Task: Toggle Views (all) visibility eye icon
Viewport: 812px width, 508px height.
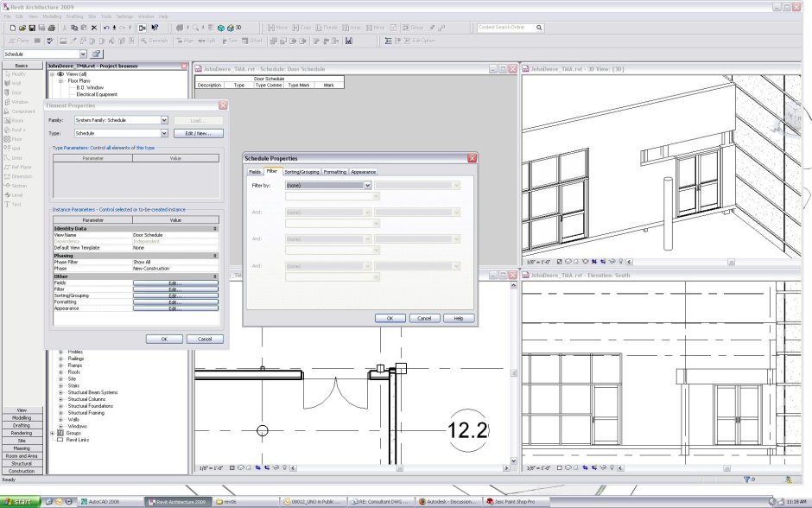Action: tap(61, 74)
